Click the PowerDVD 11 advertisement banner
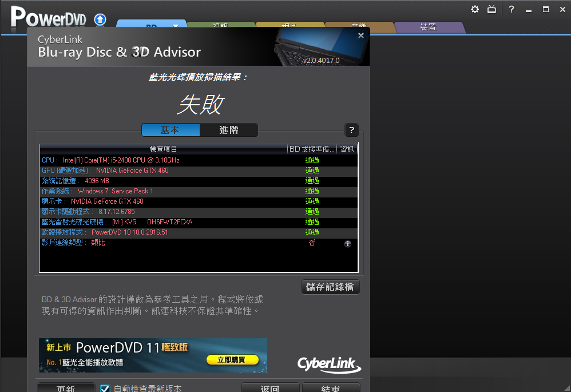The height and width of the screenshot is (392, 571). click(153, 355)
